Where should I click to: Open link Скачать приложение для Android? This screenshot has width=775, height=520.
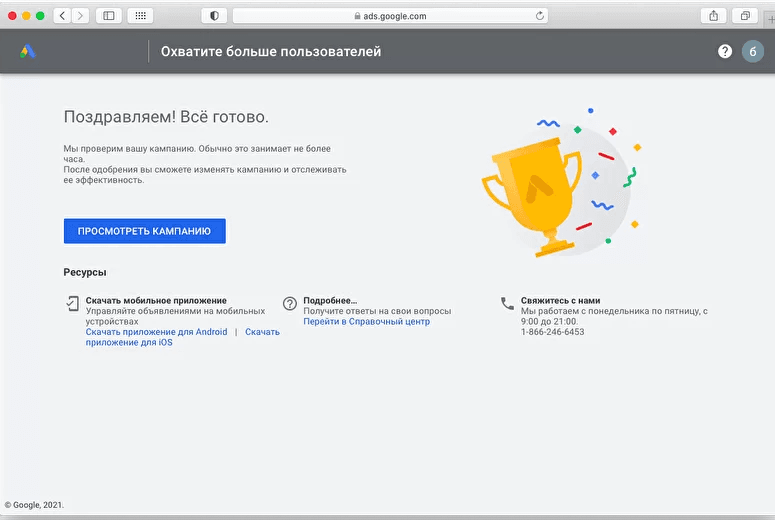click(x=156, y=332)
